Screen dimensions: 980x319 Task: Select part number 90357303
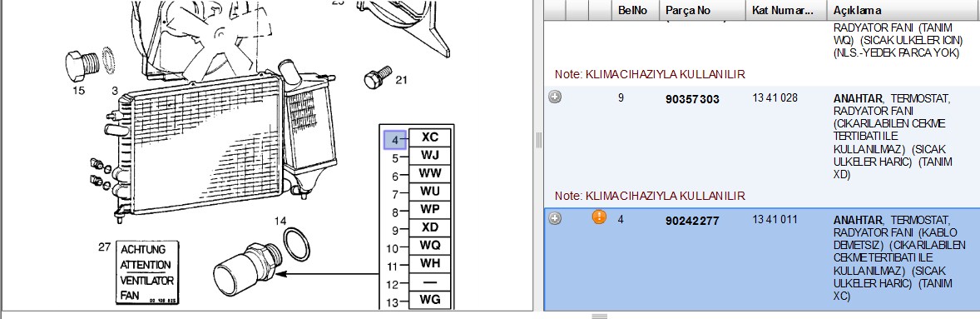click(x=692, y=99)
